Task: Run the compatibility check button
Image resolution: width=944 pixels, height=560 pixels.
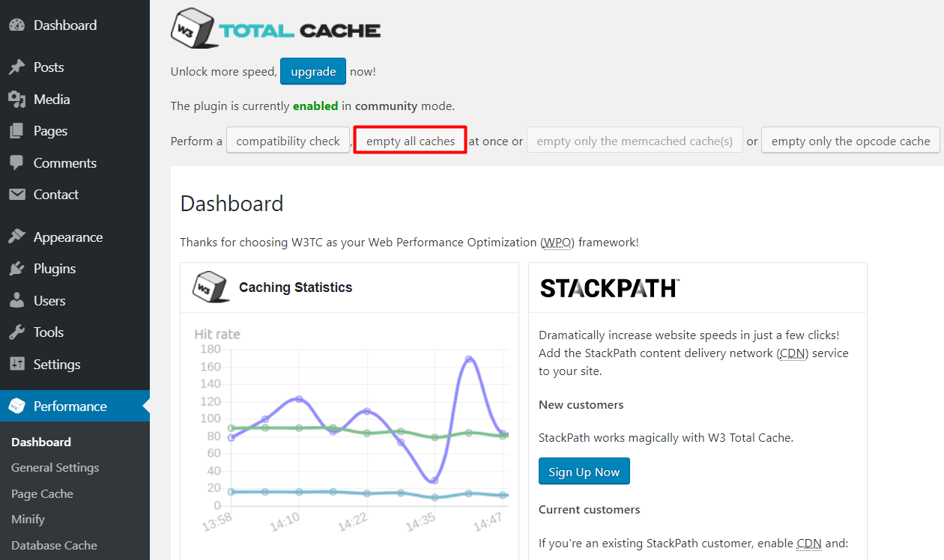Action: (288, 141)
